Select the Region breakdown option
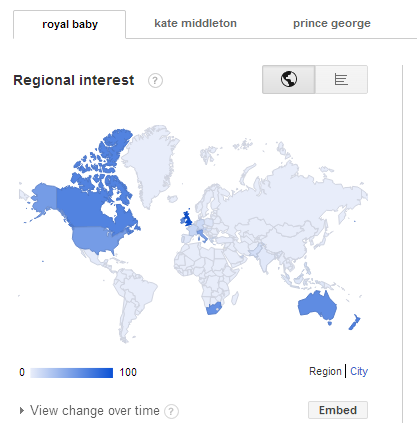The width and height of the screenshot is (417, 424). [325, 371]
